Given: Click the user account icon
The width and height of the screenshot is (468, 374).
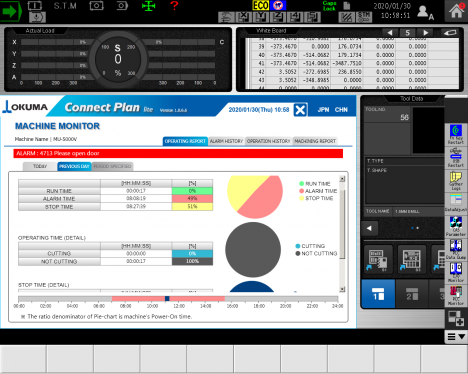Looking at the screenshot, I should pos(425,12).
